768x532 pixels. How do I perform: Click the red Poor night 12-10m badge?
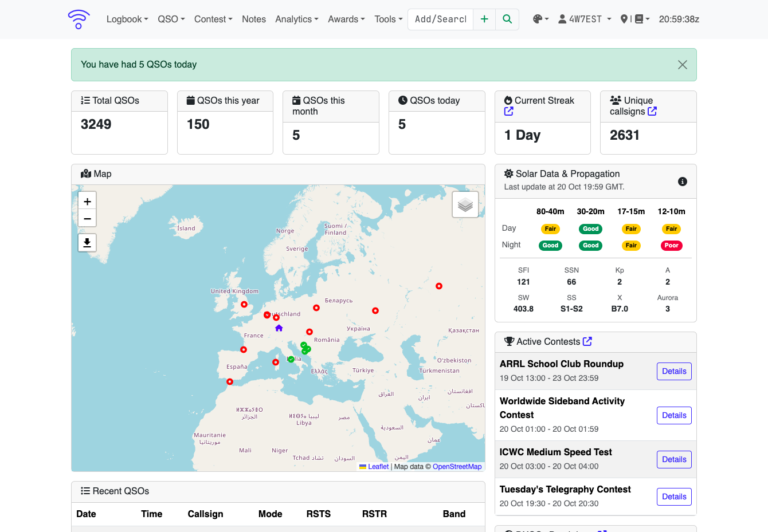[x=671, y=246]
